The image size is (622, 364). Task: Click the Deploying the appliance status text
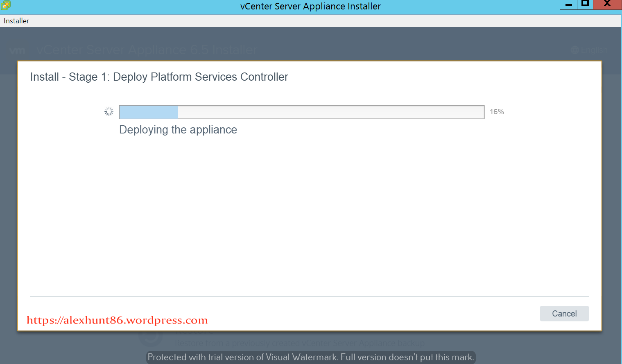(x=178, y=129)
